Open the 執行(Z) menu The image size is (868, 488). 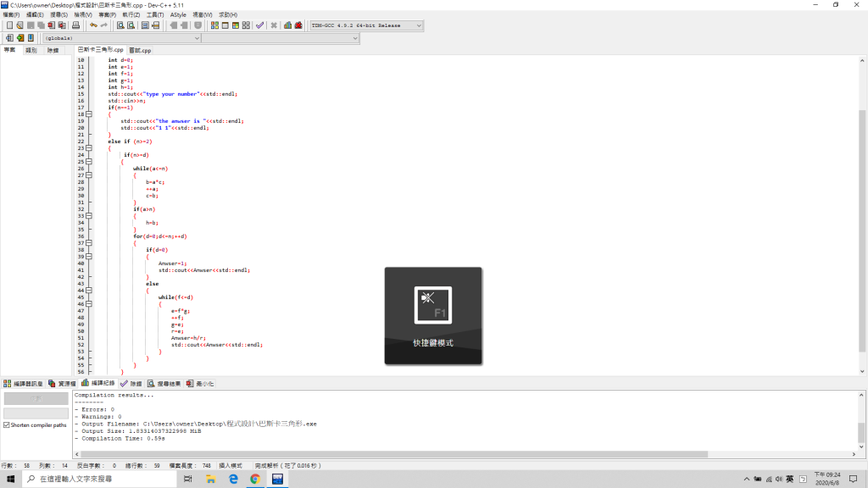tap(131, 15)
